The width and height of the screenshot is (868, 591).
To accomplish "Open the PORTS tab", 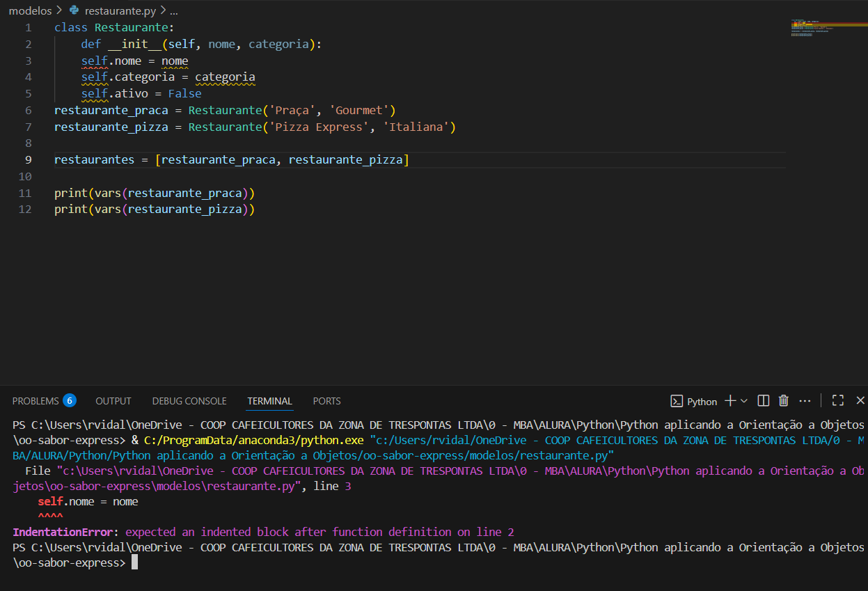I will click(327, 401).
